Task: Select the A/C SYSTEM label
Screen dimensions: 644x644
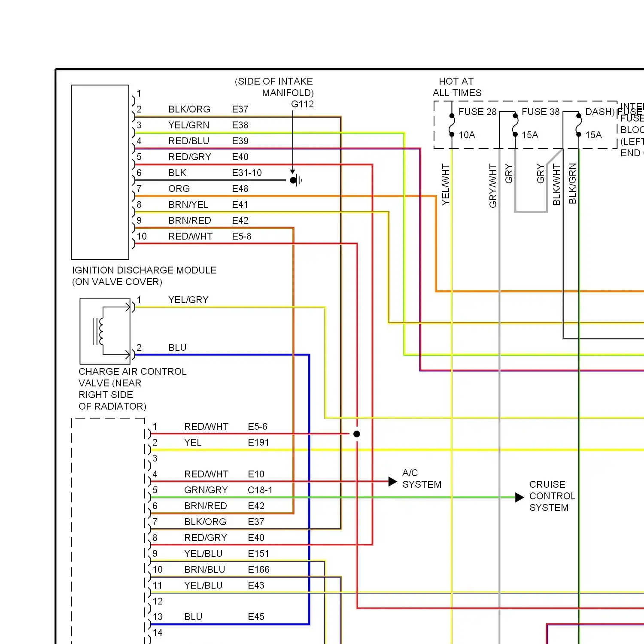Action: coord(422,479)
